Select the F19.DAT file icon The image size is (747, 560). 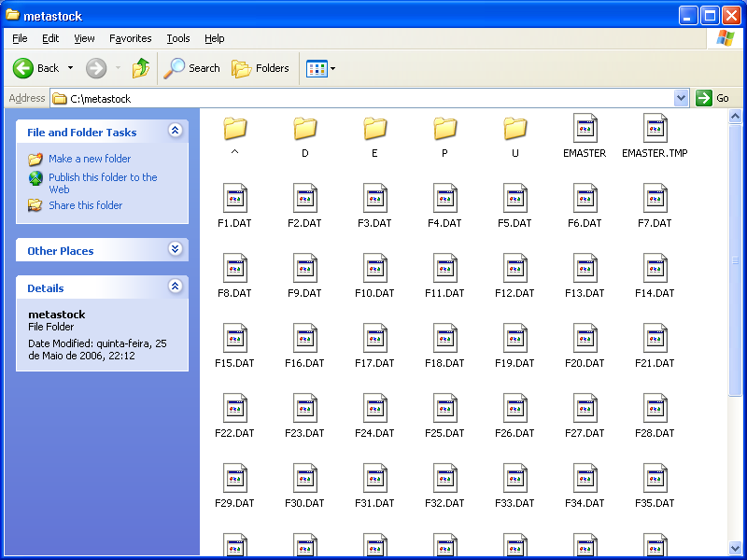[514, 339]
